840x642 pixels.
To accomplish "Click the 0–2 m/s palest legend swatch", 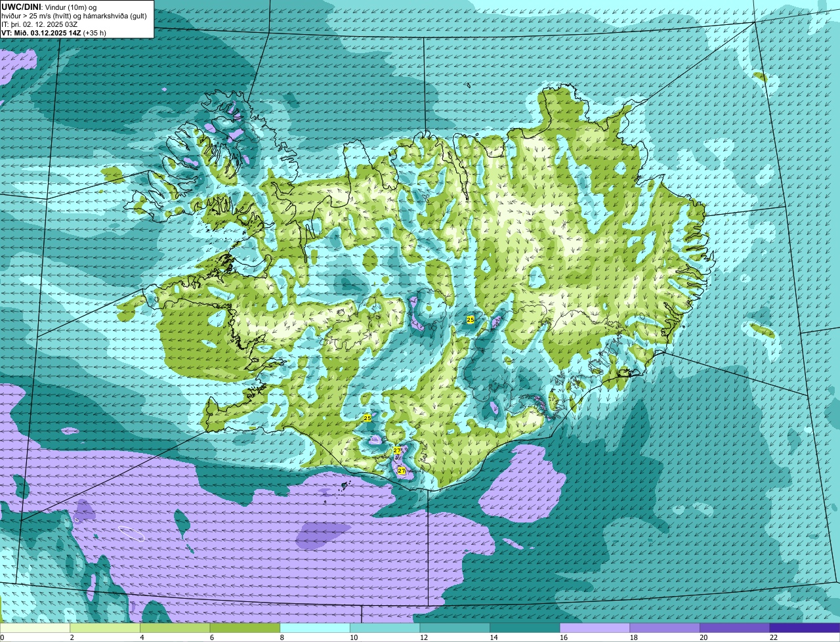I will (x=35, y=628).
